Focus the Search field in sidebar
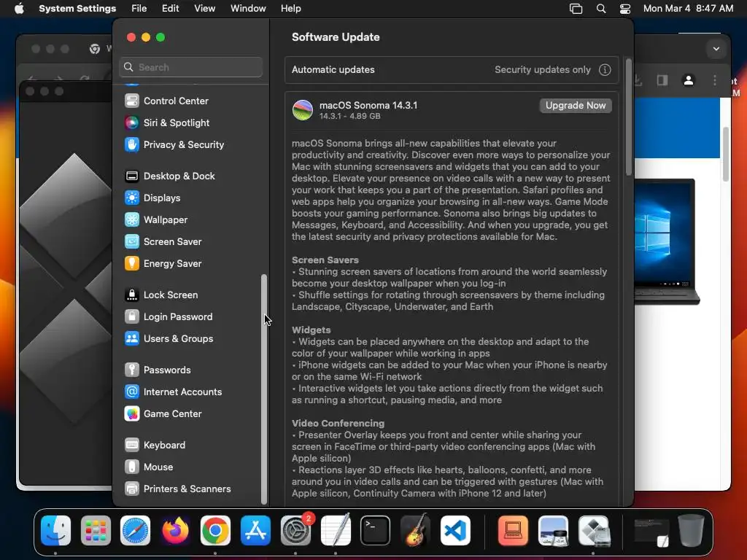 190,68
